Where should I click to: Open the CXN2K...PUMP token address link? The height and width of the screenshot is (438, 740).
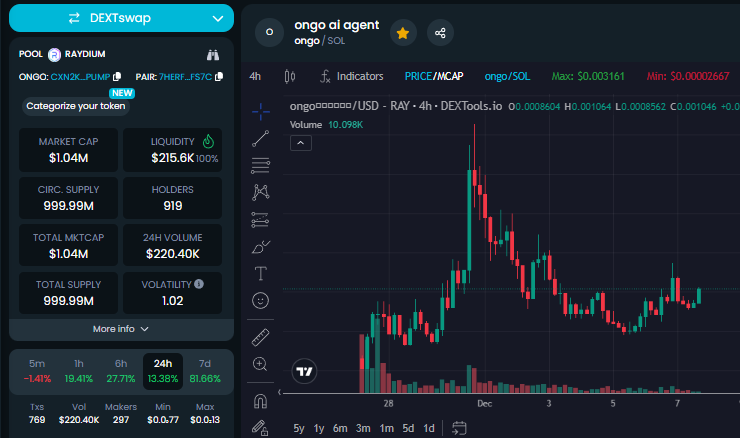(80, 77)
